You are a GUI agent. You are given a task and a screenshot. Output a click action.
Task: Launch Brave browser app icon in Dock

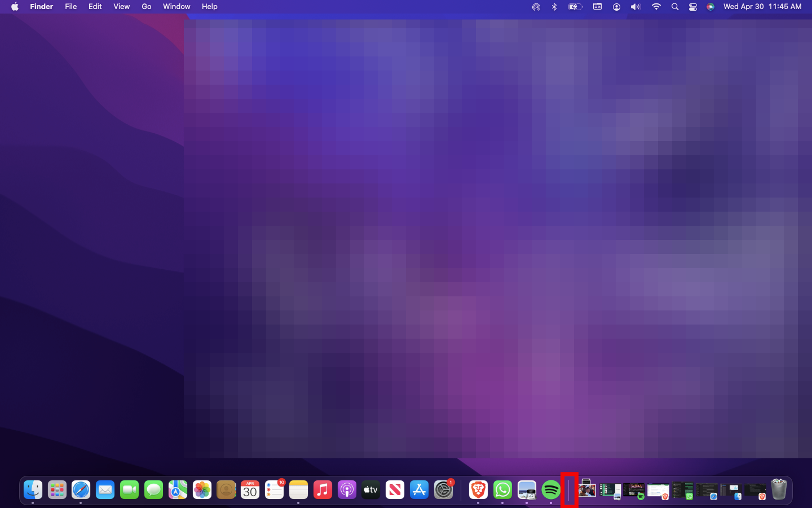(x=479, y=489)
